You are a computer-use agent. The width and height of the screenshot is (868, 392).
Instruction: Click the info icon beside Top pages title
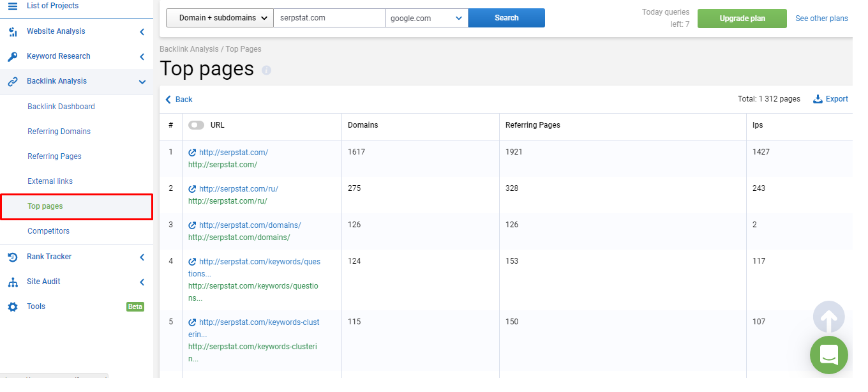coord(266,70)
